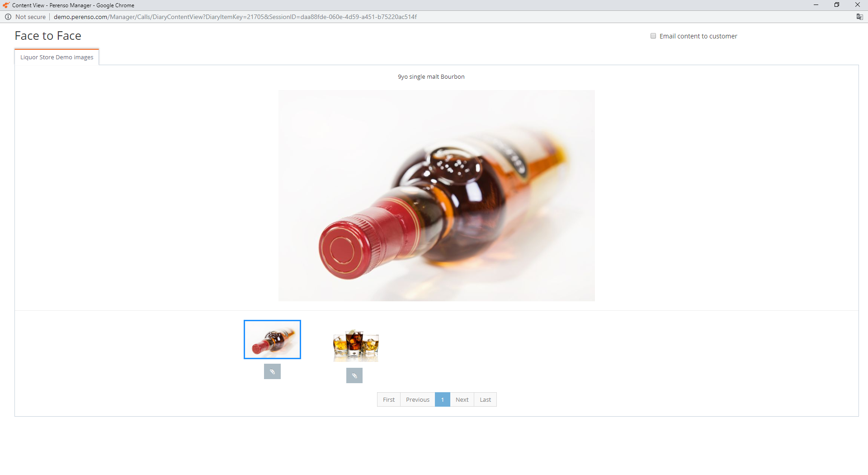Select the whiskey glasses thumbnail
The width and height of the screenshot is (868, 475).
coord(356,345)
